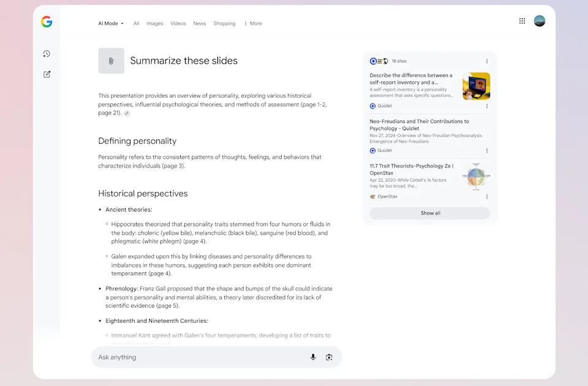Open options for the 18 sites panel
588x386 pixels.
coord(487,61)
